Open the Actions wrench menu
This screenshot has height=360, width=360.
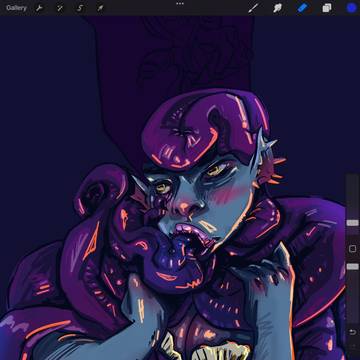[x=39, y=8]
